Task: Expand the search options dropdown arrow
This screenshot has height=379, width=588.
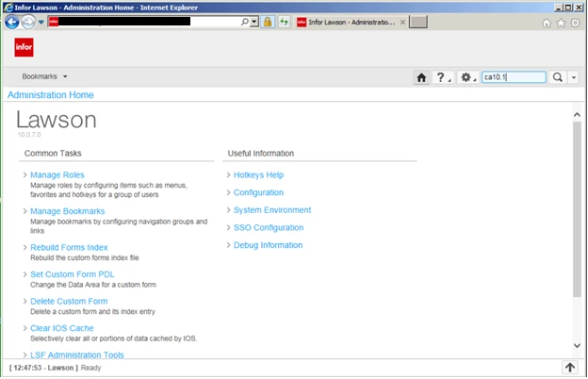Action: pyautogui.click(x=574, y=77)
